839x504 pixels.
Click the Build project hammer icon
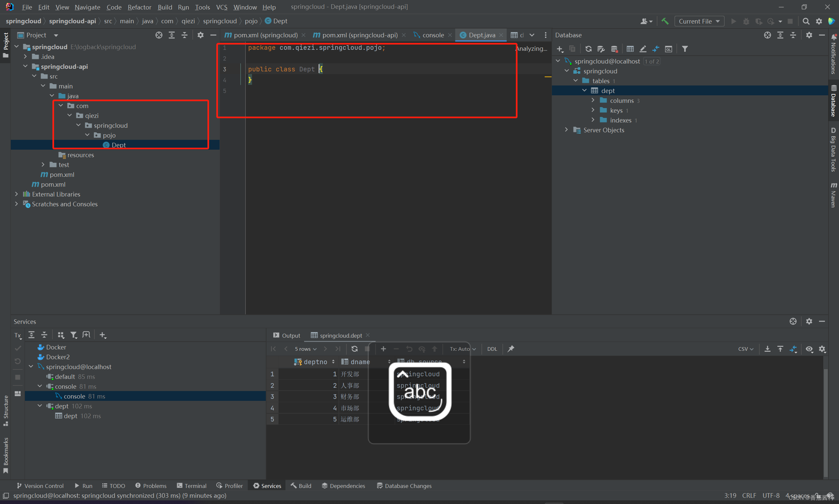[665, 21]
